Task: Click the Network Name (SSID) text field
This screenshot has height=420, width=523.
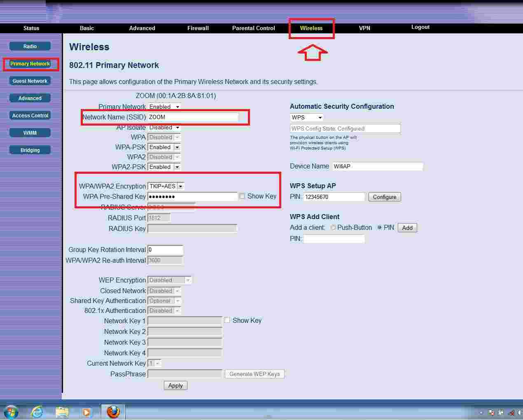Action: (193, 117)
